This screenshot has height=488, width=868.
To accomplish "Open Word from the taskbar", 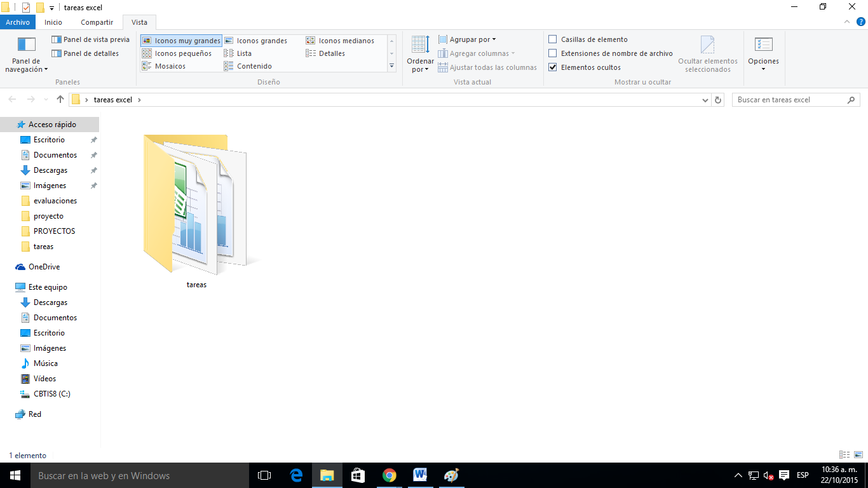I will [420, 475].
